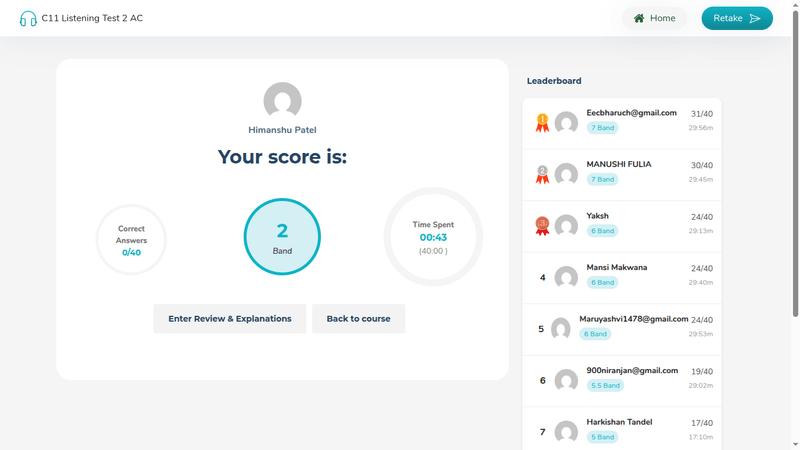The height and width of the screenshot is (450, 800).
Task: Open Enter Review & Explanations
Action: tap(230, 319)
